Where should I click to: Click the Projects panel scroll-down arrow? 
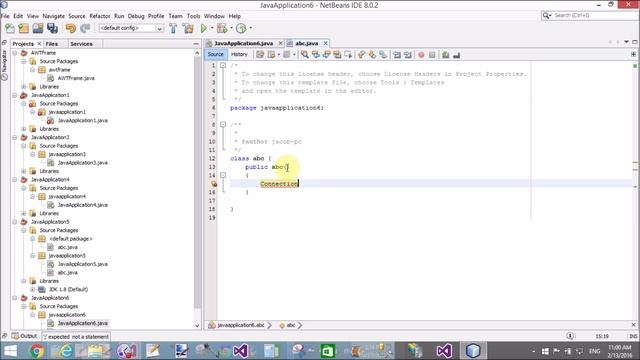(x=198, y=326)
